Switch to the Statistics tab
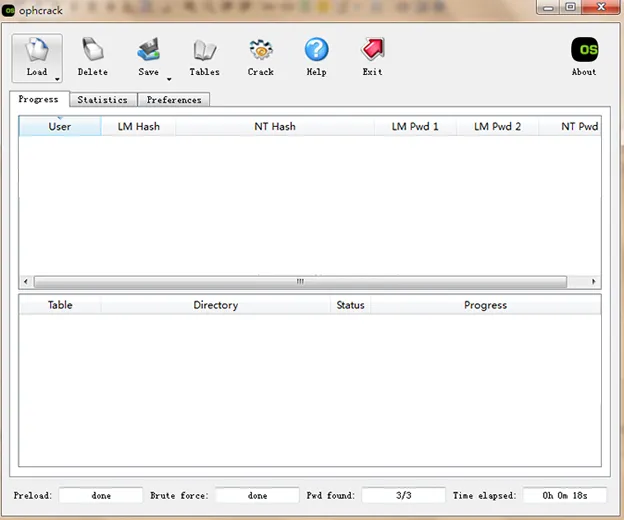 [103, 100]
